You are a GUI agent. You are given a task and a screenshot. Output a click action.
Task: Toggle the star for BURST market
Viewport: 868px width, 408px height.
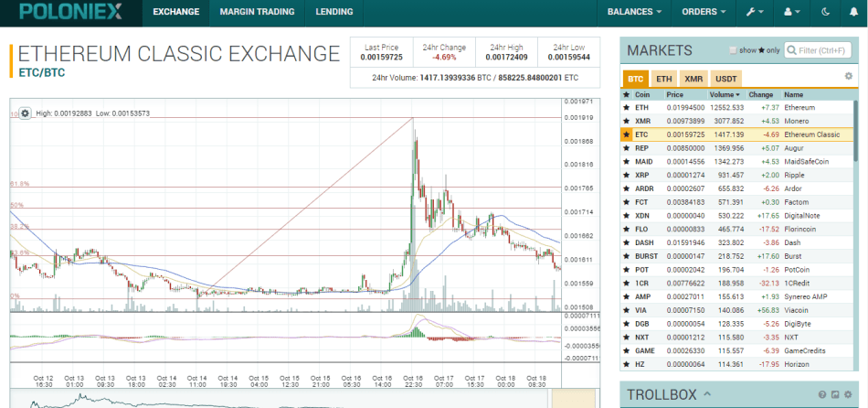(627, 256)
